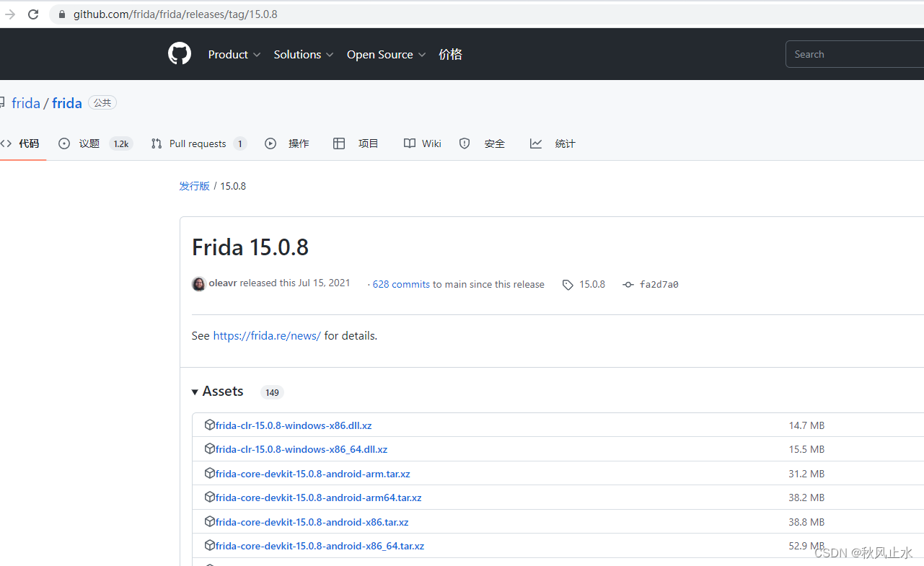Click package icon for devkit android-x86.tar.xz
924x566 pixels.
(x=210, y=521)
